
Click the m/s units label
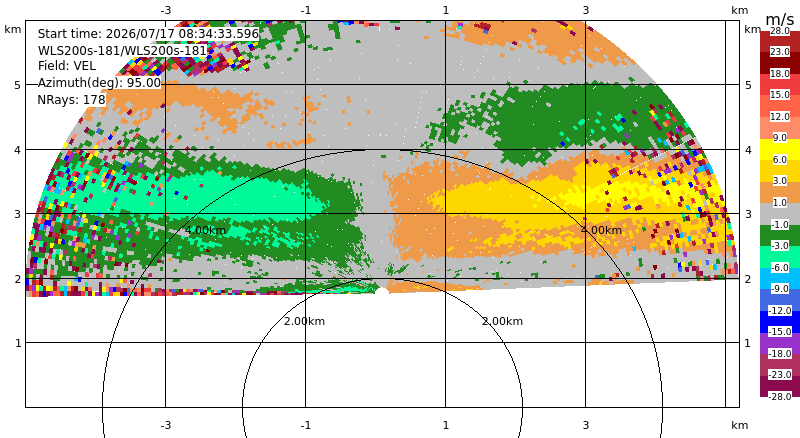[x=780, y=19]
